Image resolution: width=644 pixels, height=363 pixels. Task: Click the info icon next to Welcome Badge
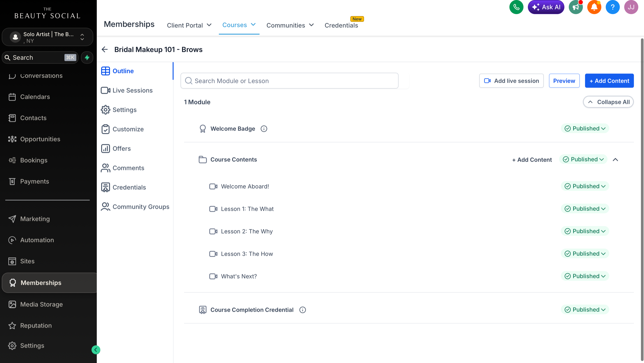tap(264, 129)
